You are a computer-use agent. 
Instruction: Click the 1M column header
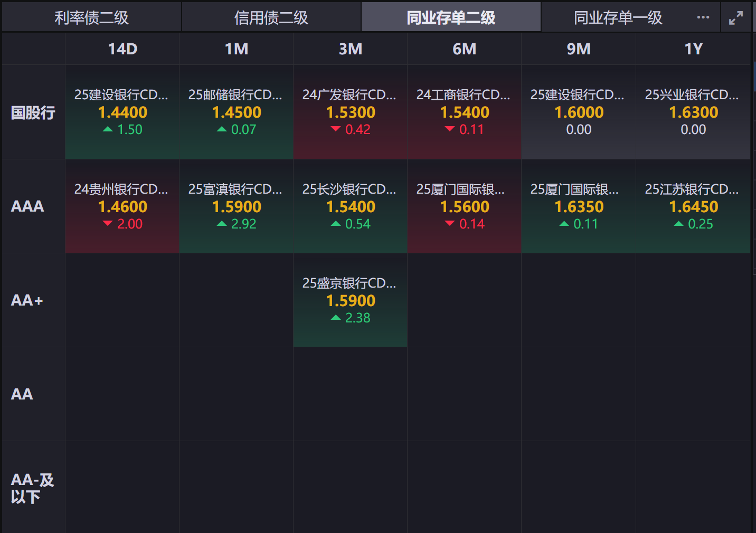[x=237, y=49]
